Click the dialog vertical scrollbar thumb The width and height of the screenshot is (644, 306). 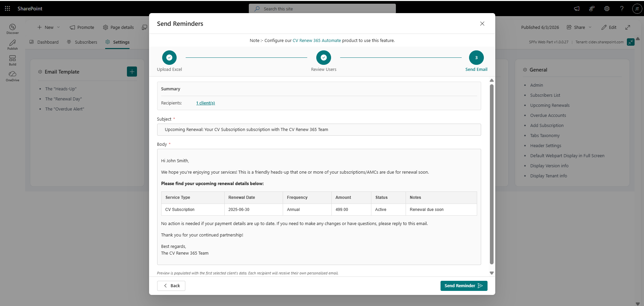(492, 174)
